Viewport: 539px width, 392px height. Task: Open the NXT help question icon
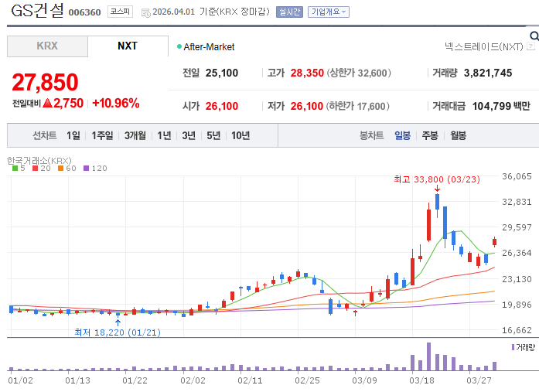click(x=530, y=46)
